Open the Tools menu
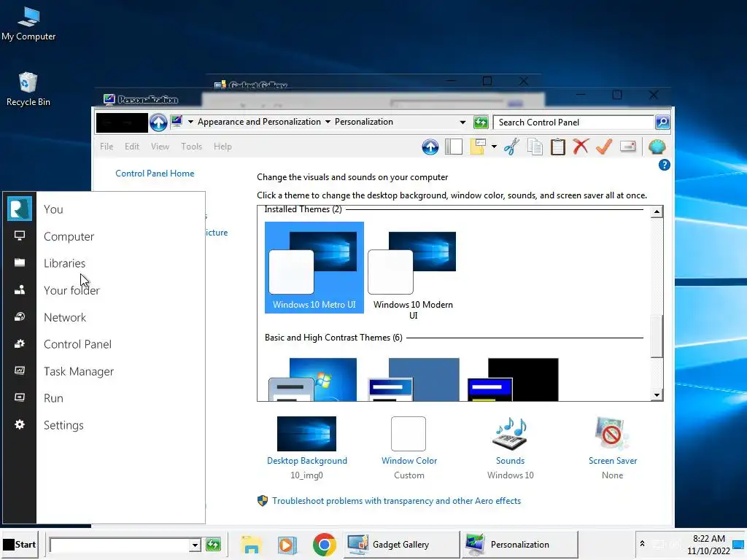The image size is (747, 560). click(x=192, y=147)
